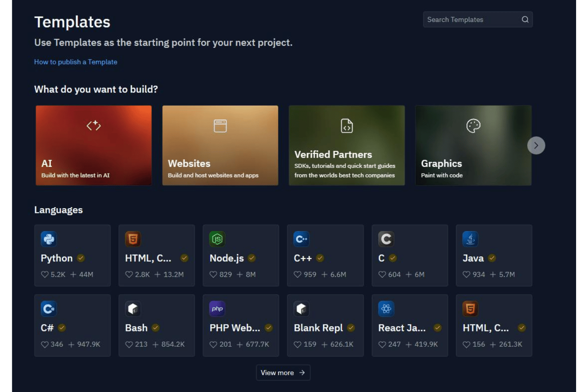588x392 pixels.
Task: Like the Bash template via heart icon
Action: pyautogui.click(x=129, y=344)
